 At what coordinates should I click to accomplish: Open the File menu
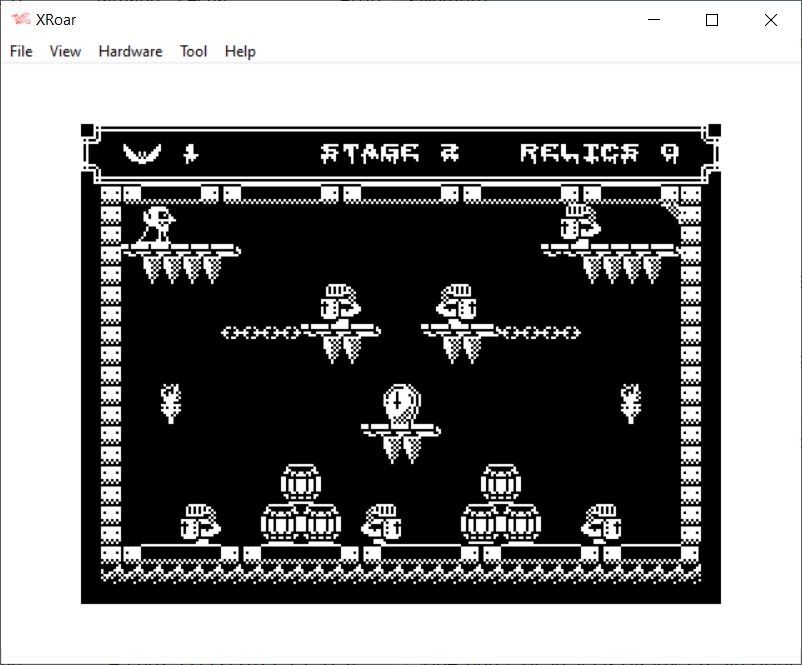click(21, 51)
